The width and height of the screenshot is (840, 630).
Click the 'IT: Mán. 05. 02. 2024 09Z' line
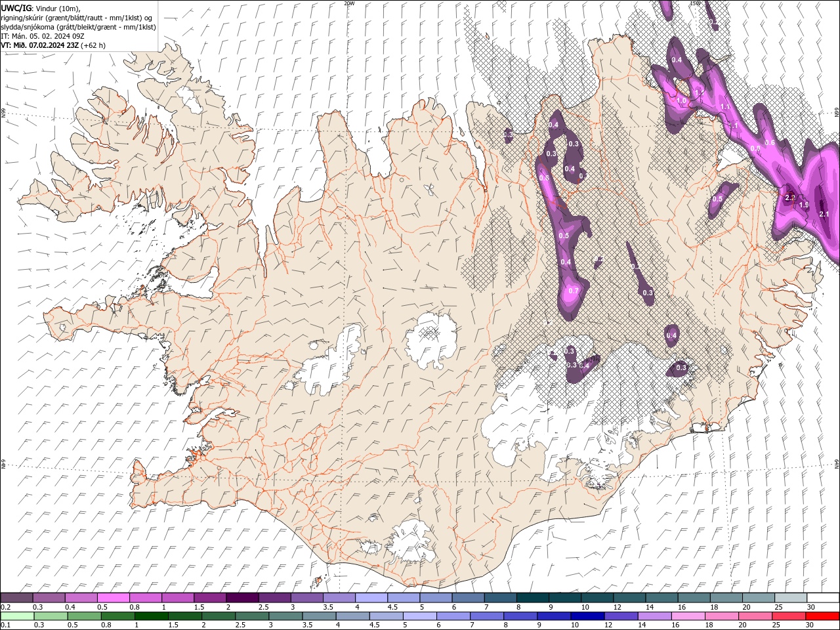point(41,36)
